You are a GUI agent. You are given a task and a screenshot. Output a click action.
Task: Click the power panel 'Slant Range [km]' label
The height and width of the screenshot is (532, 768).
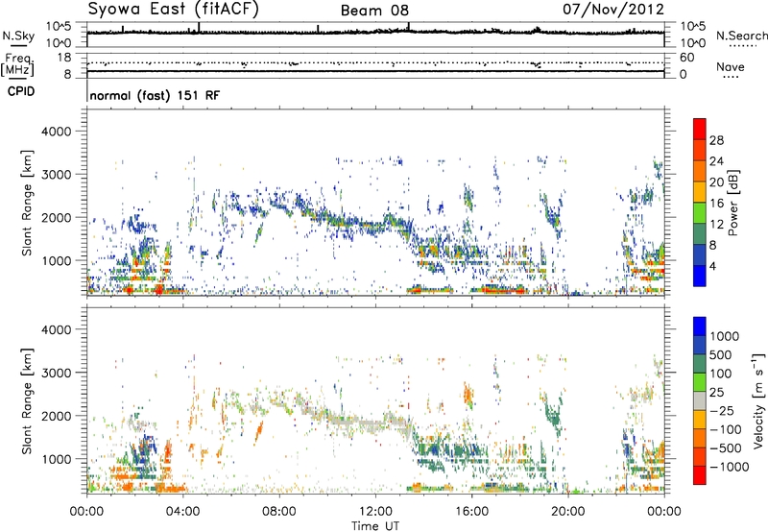pos(27,203)
